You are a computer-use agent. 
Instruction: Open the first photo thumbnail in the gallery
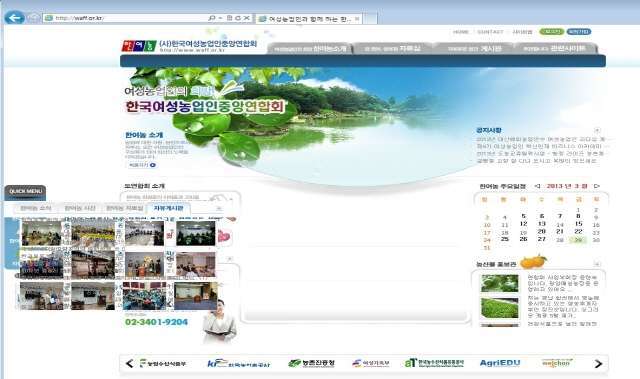pyautogui.click(x=41, y=234)
